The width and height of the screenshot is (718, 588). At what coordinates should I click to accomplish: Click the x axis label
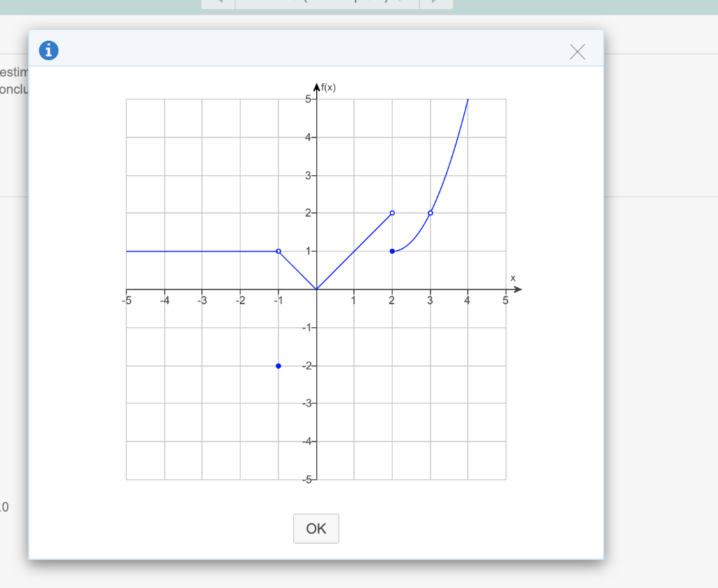[x=512, y=278]
